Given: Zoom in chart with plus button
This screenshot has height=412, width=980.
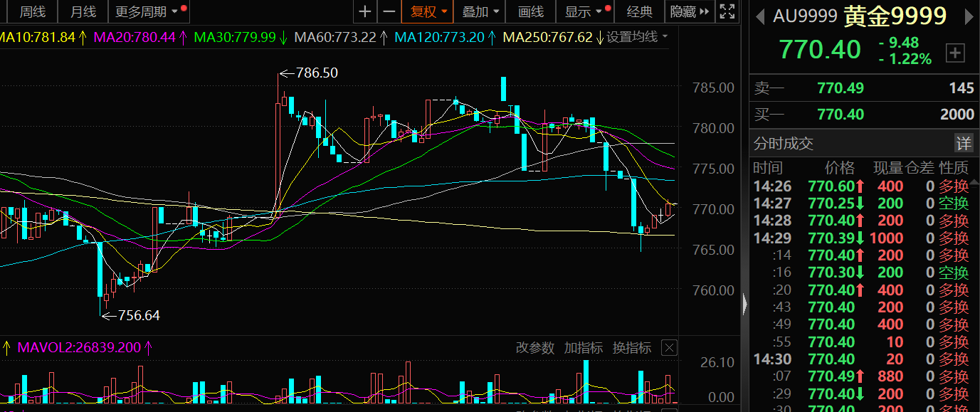Looking at the screenshot, I should click(x=364, y=11).
